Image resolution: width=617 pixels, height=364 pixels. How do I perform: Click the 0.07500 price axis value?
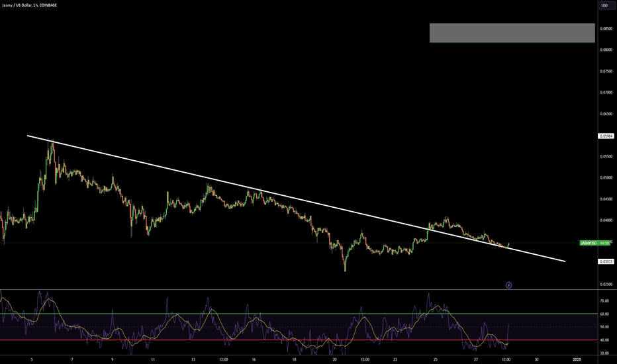pyautogui.click(x=606, y=71)
